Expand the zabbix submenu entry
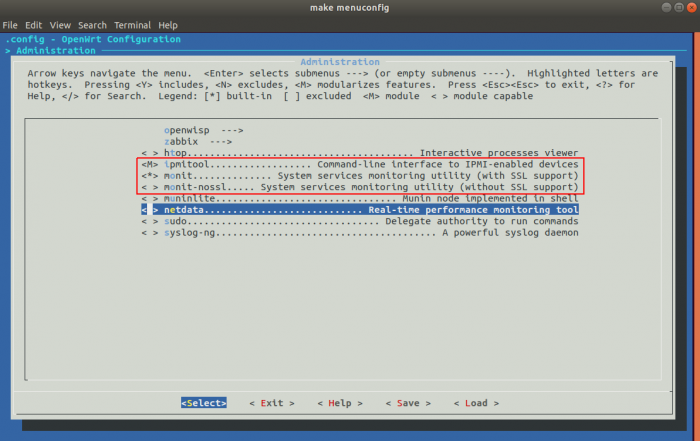This screenshot has height=441, width=700. coord(184,141)
